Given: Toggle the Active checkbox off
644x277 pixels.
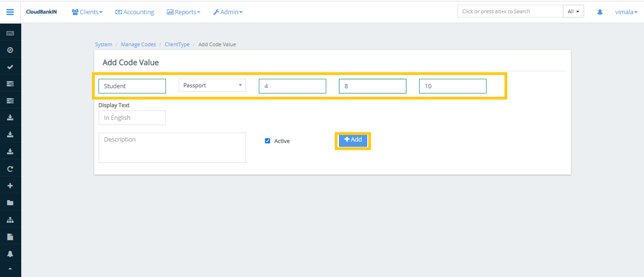Looking at the screenshot, I should [x=267, y=141].
